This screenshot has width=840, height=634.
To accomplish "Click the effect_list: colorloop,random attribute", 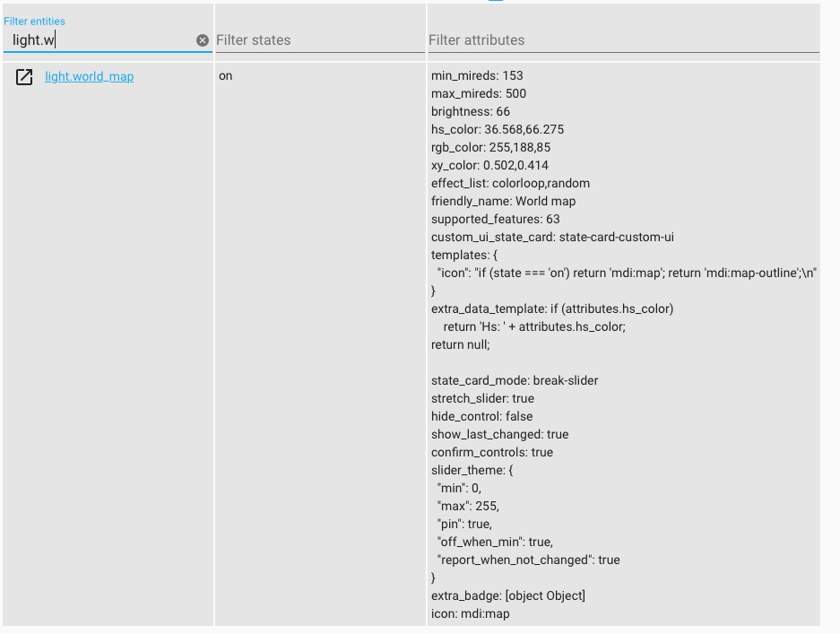I will [508, 183].
